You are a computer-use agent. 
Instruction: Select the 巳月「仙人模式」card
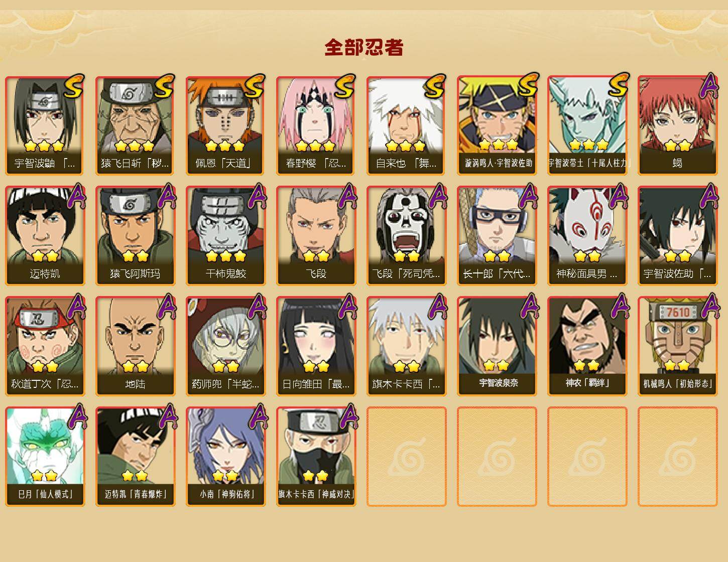coord(45,457)
